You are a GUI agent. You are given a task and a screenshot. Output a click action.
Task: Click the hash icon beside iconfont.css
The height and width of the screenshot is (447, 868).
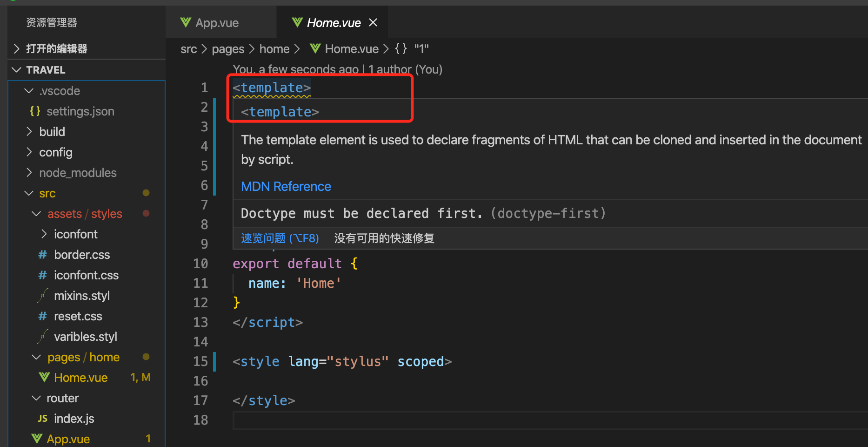pyautogui.click(x=42, y=275)
